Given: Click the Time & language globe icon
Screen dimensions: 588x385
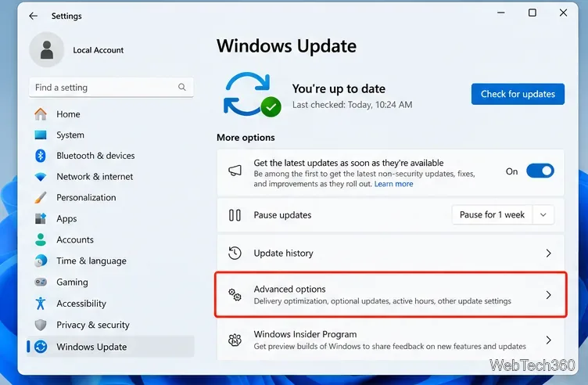Looking at the screenshot, I should pyautogui.click(x=41, y=261).
